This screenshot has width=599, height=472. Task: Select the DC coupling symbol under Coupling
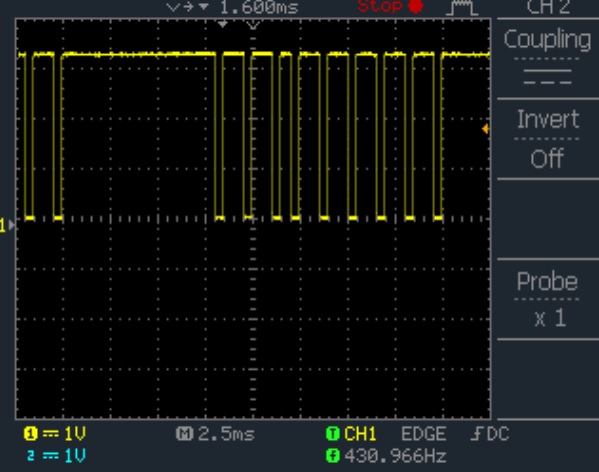pyautogui.click(x=547, y=77)
